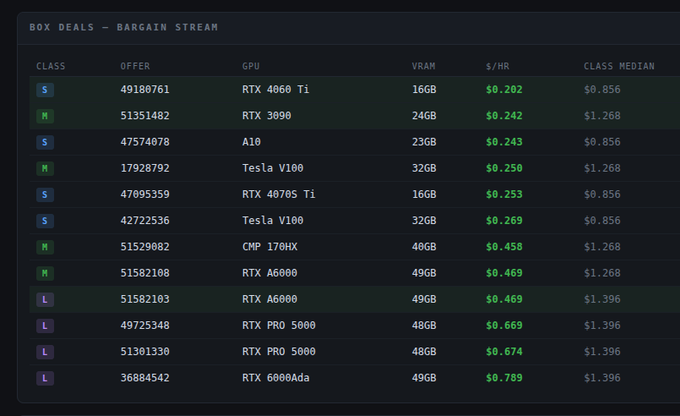Image resolution: width=680 pixels, height=416 pixels.
Task: Click the CLASS column header
Action: (51, 66)
